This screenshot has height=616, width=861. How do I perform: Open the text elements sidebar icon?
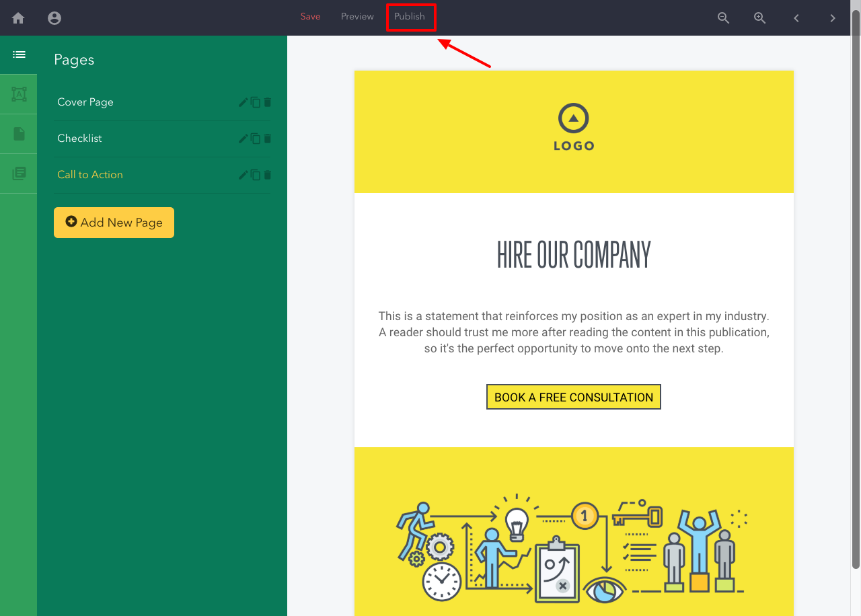19,94
